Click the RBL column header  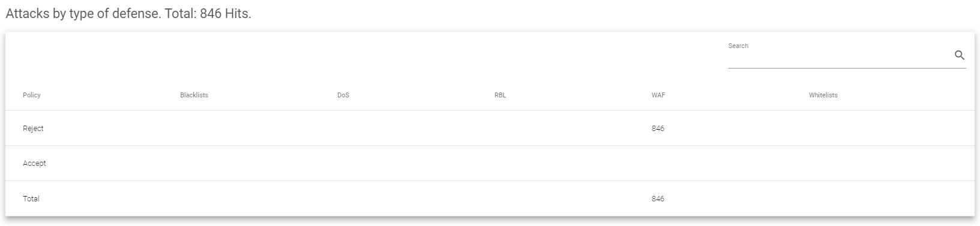[x=500, y=95]
